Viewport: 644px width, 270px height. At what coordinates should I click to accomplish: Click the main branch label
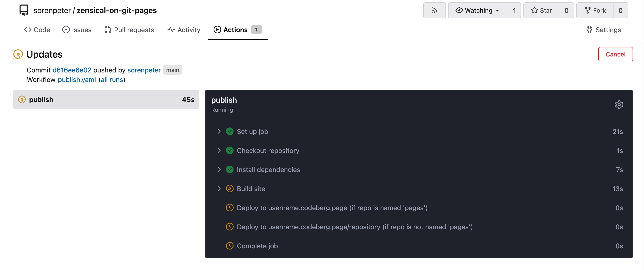173,70
